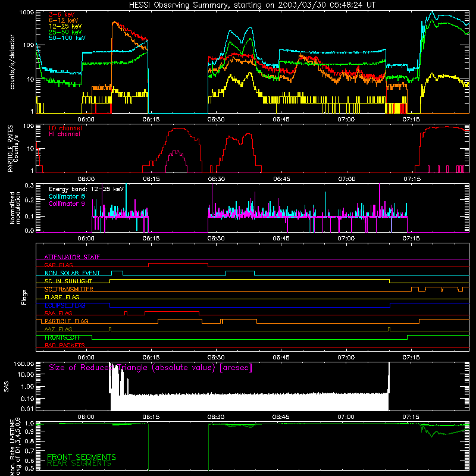Click the 07:00 time label below modulation panel
Screen dimensions: 476x476
point(346,239)
